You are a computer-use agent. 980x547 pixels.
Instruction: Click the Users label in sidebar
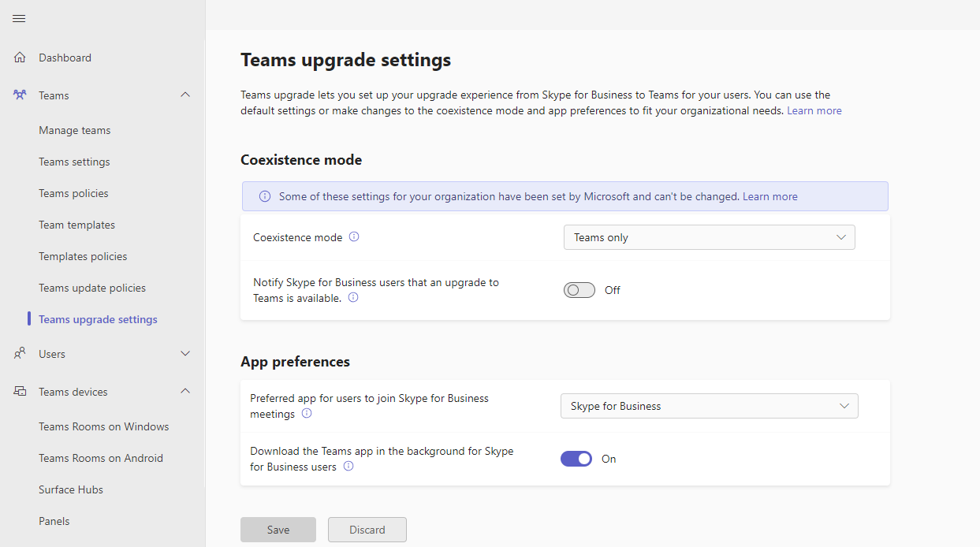pyautogui.click(x=52, y=354)
